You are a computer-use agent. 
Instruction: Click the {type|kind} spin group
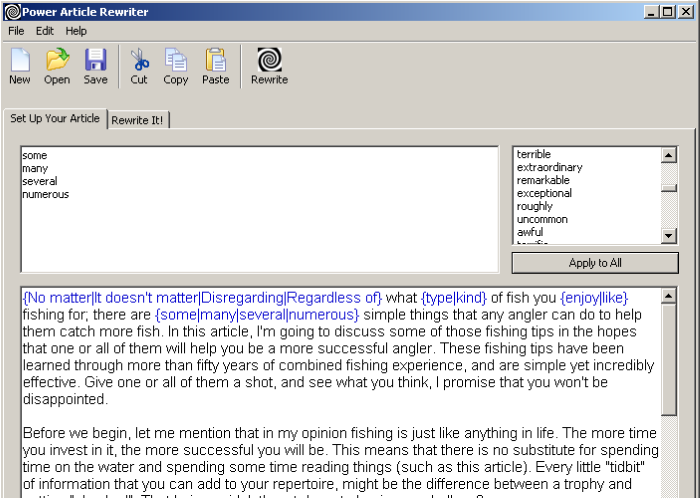(454, 298)
